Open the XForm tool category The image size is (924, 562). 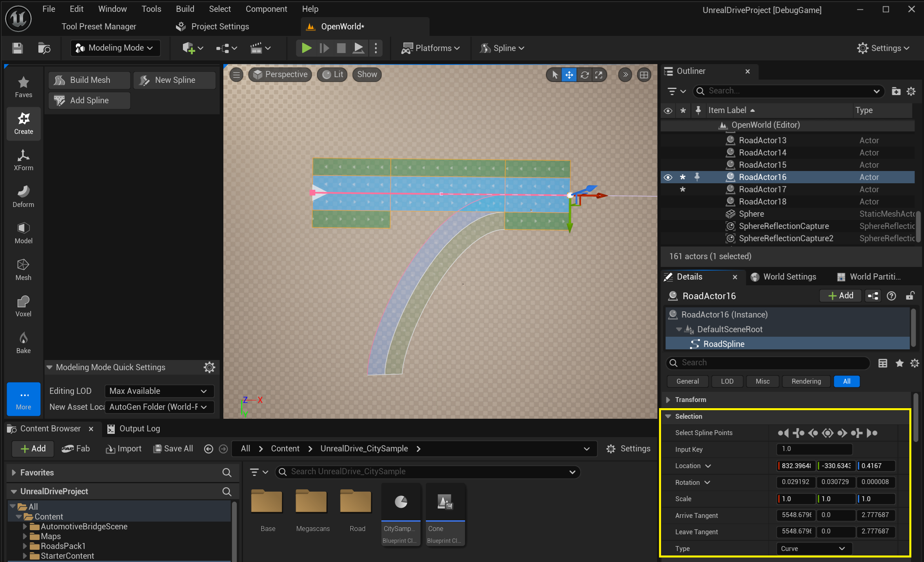(x=24, y=160)
